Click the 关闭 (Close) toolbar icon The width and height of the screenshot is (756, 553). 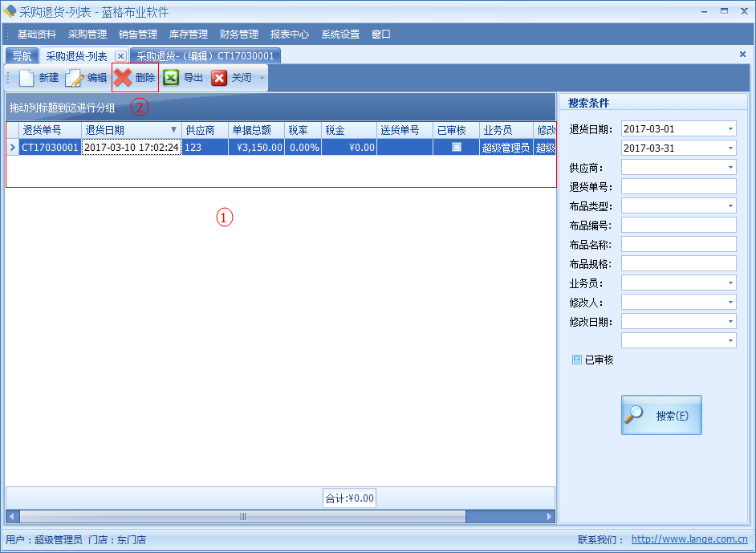219,78
